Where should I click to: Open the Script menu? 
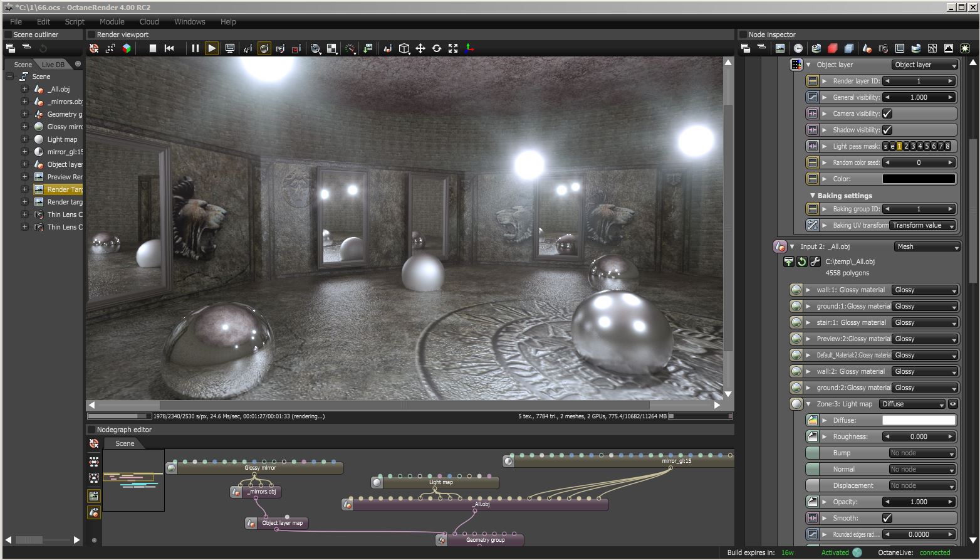point(75,21)
